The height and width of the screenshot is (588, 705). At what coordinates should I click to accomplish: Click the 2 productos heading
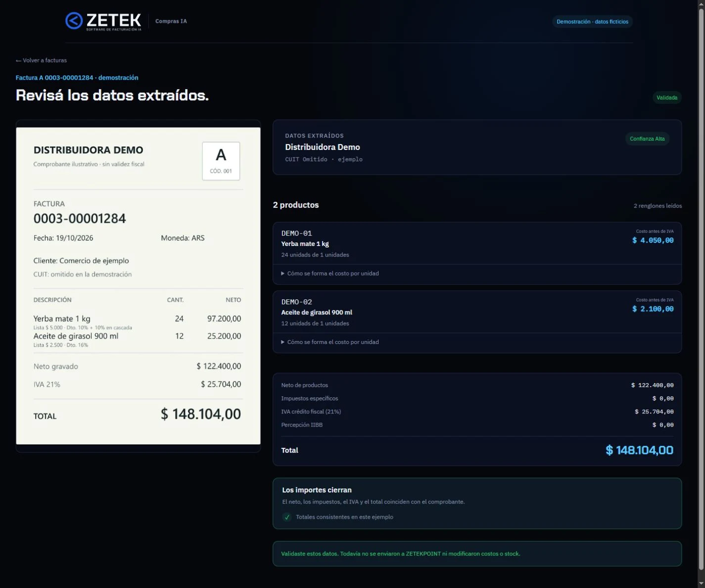point(296,205)
